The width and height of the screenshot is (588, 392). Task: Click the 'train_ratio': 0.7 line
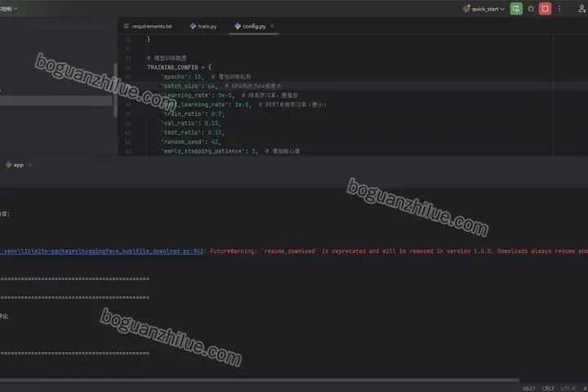pyautogui.click(x=193, y=114)
